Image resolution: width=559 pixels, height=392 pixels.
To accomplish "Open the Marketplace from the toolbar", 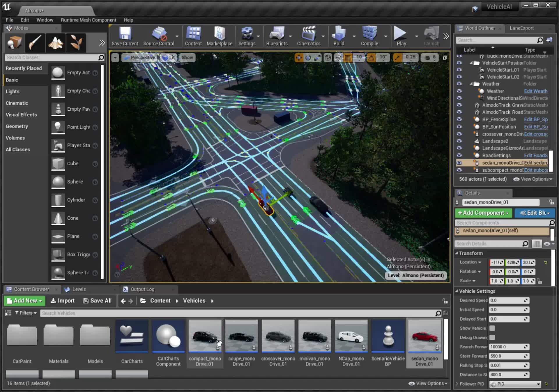I will pyautogui.click(x=220, y=35).
